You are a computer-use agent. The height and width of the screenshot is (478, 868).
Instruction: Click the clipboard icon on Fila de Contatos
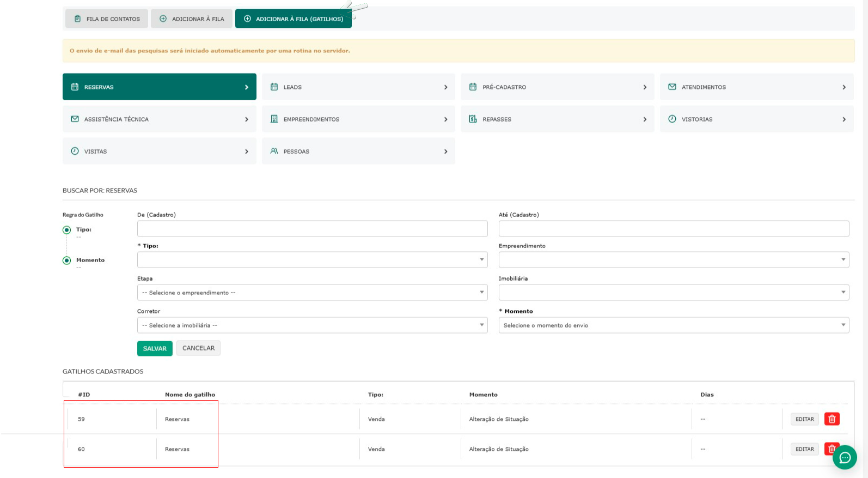(x=78, y=19)
